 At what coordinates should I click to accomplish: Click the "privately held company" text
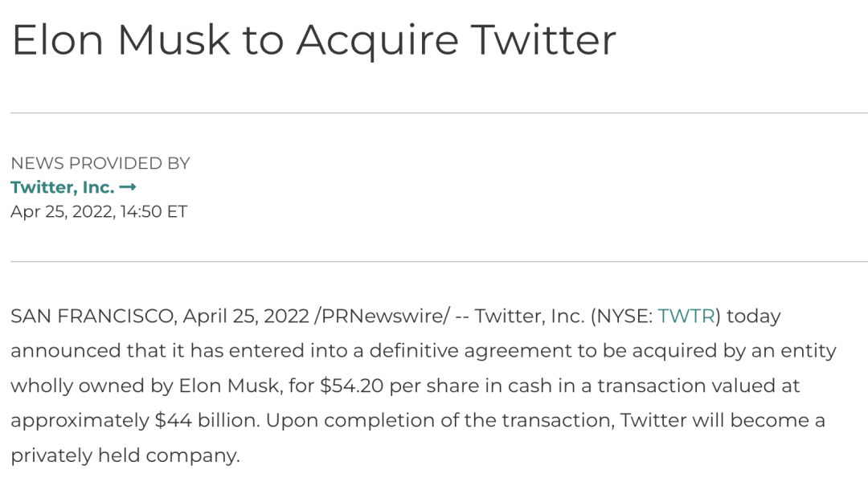(125, 455)
